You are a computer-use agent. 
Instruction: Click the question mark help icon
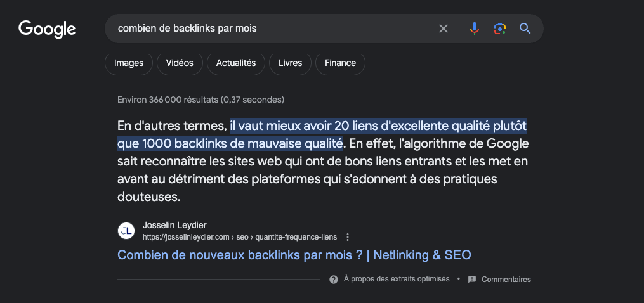point(334,279)
